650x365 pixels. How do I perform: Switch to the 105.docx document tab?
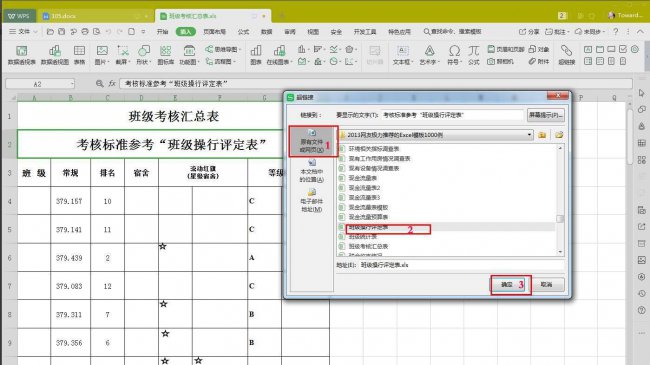(63, 16)
